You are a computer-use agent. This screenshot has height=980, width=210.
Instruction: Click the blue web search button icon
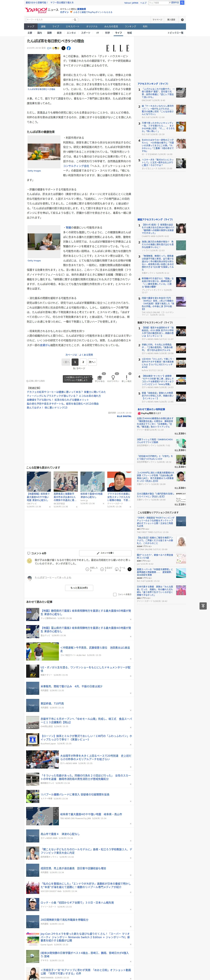(x=182, y=3)
